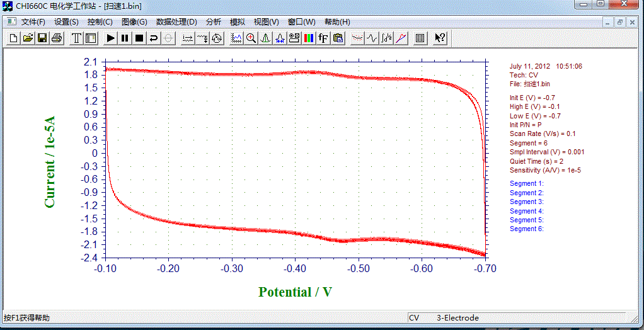Viewport: 644px width, 330px height.
Task: Copy plot to clipboard icon
Action: pos(338,38)
